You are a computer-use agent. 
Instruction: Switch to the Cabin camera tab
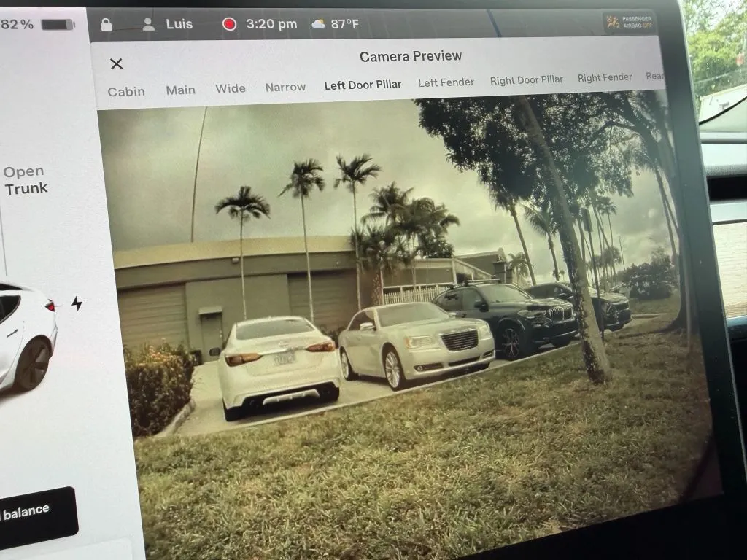(126, 92)
